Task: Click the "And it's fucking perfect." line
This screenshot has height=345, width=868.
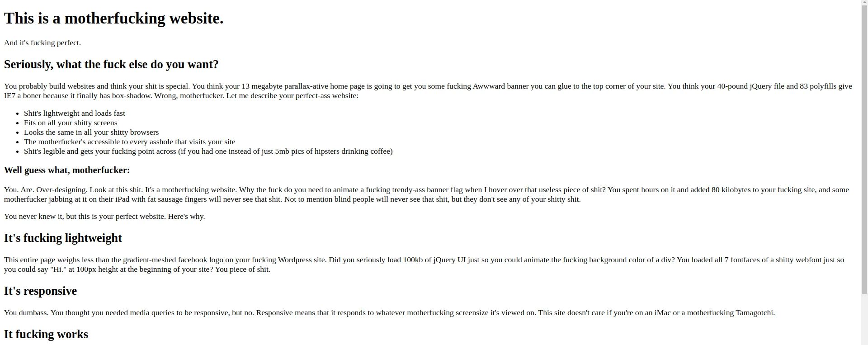Action: pyautogui.click(x=42, y=43)
